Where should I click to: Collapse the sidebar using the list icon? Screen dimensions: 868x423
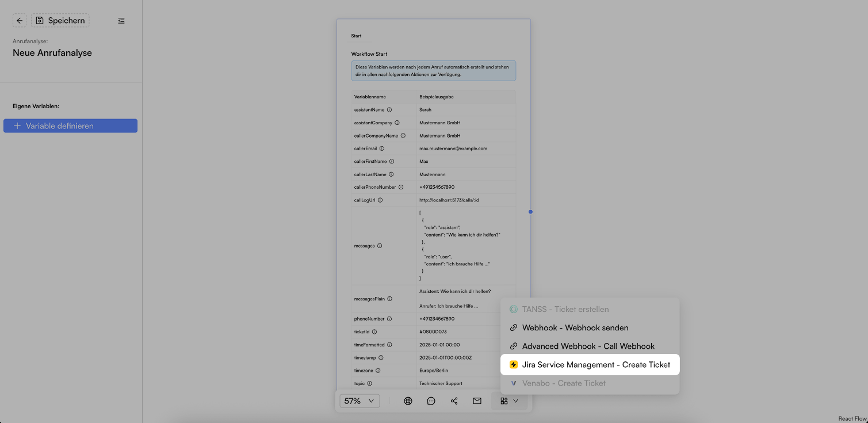coord(121,21)
